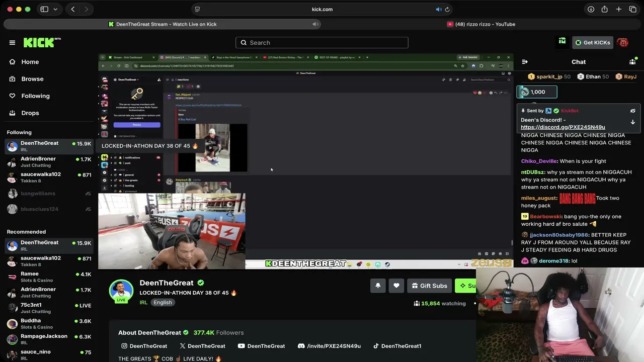Click Chiko_Deville's username in chat

pos(539,161)
